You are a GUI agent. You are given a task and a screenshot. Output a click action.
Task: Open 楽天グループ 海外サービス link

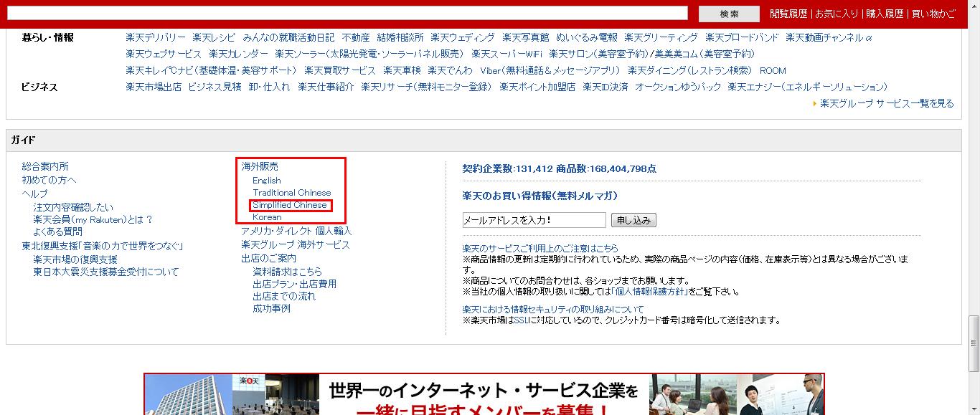pos(296,244)
